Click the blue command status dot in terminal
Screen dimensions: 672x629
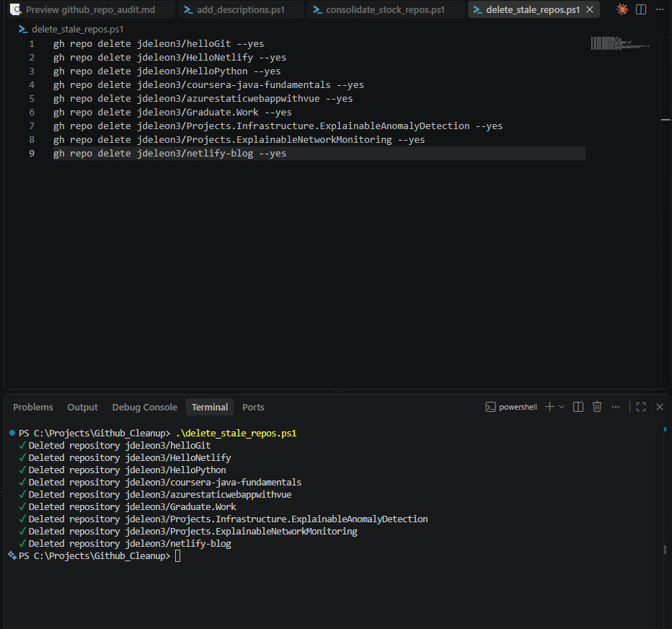12,433
